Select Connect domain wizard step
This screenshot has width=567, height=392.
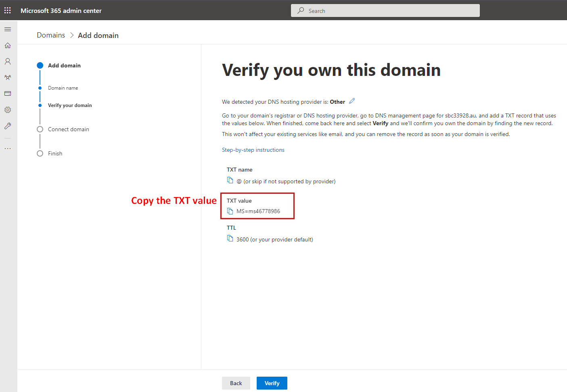[63, 129]
